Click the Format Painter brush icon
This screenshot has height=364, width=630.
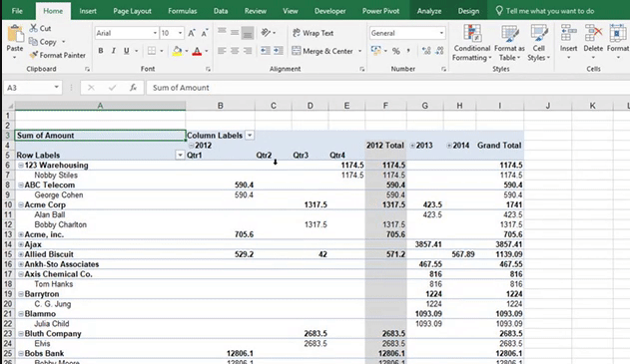tap(34, 55)
